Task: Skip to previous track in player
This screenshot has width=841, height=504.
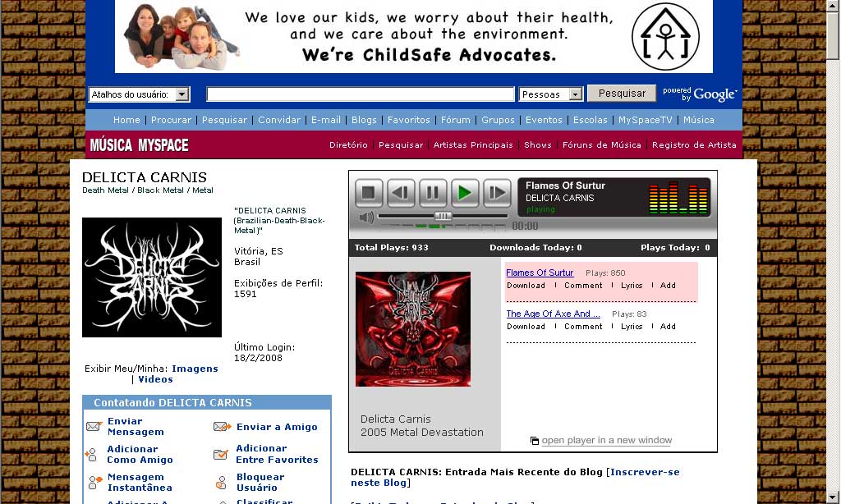Action: coord(401,192)
